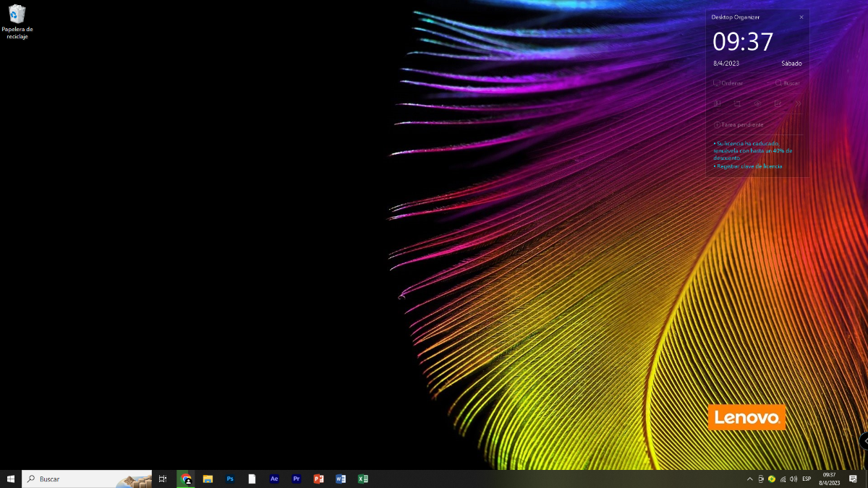Open Premiere Pro taskbar icon

(x=297, y=479)
